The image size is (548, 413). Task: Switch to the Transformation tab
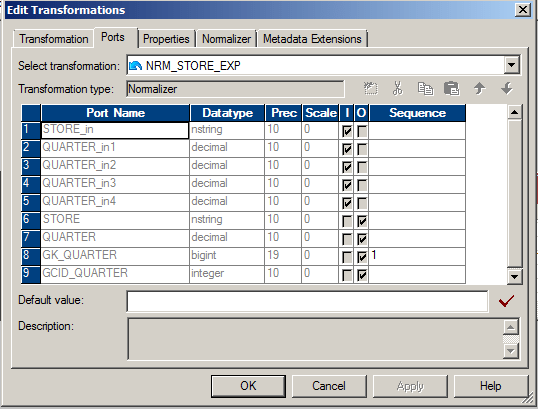point(53,39)
